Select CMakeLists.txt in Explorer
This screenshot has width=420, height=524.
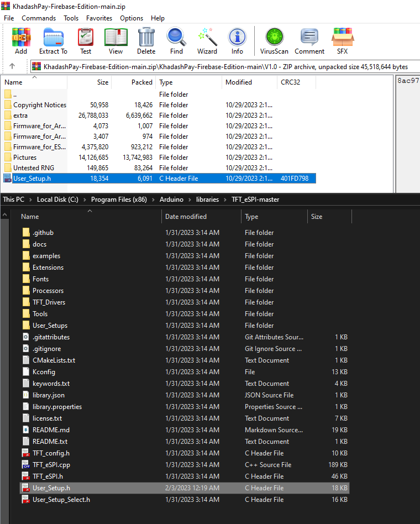tap(185, 360)
